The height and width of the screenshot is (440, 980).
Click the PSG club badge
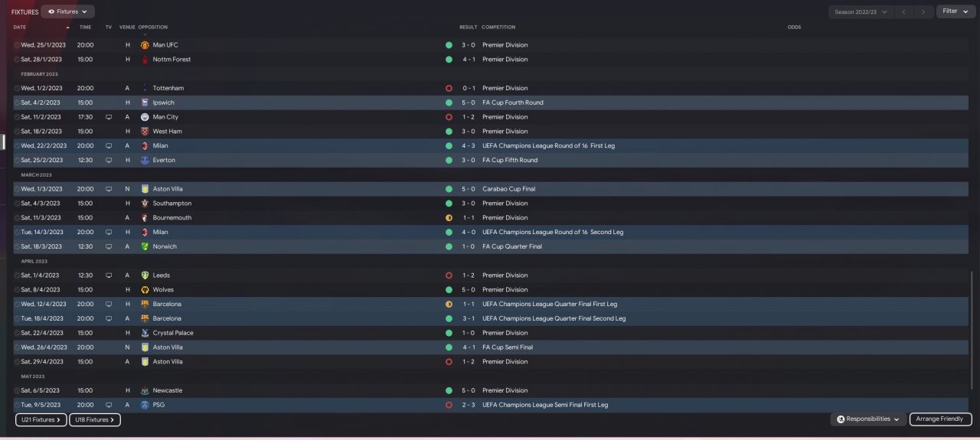pyautogui.click(x=145, y=405)
